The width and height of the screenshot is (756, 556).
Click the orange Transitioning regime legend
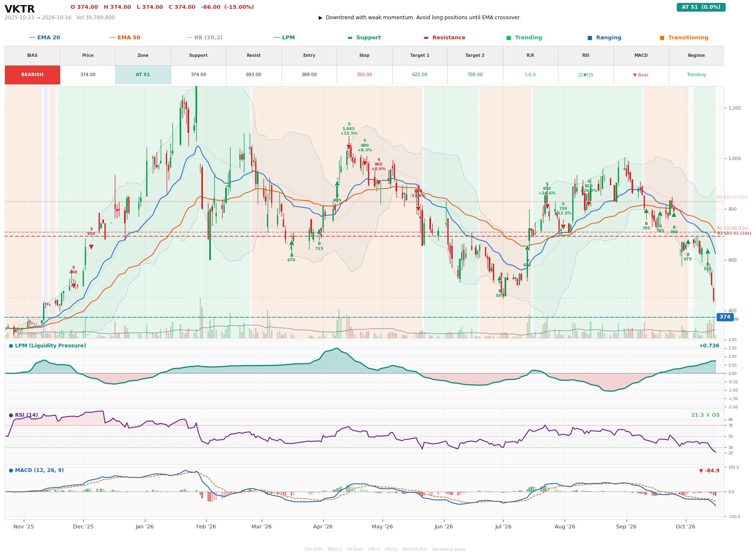pyautogui.click(x=684, y=38)
